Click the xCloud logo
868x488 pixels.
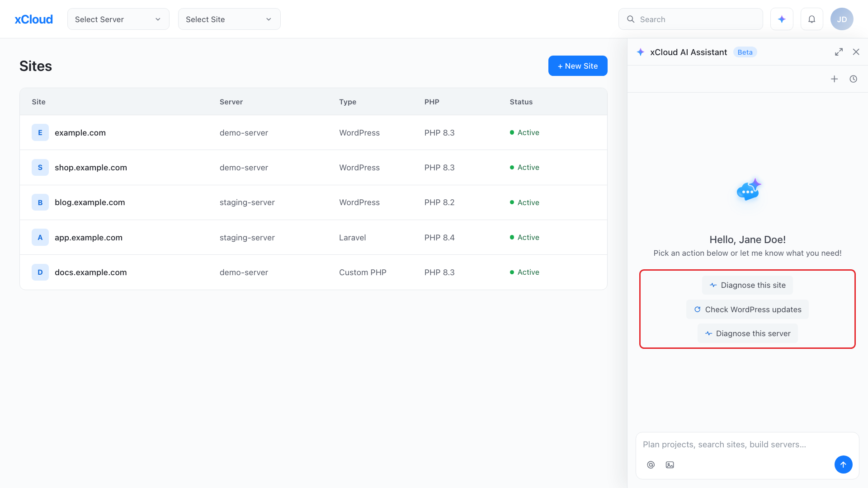coord(34,19)
